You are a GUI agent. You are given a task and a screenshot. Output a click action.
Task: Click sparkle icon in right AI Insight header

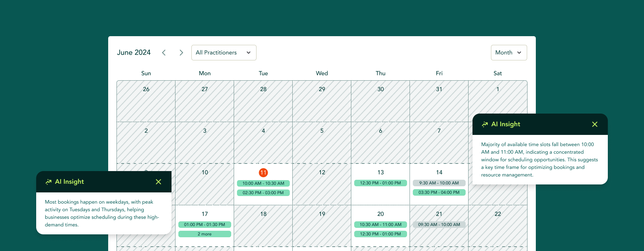[485, 124]
